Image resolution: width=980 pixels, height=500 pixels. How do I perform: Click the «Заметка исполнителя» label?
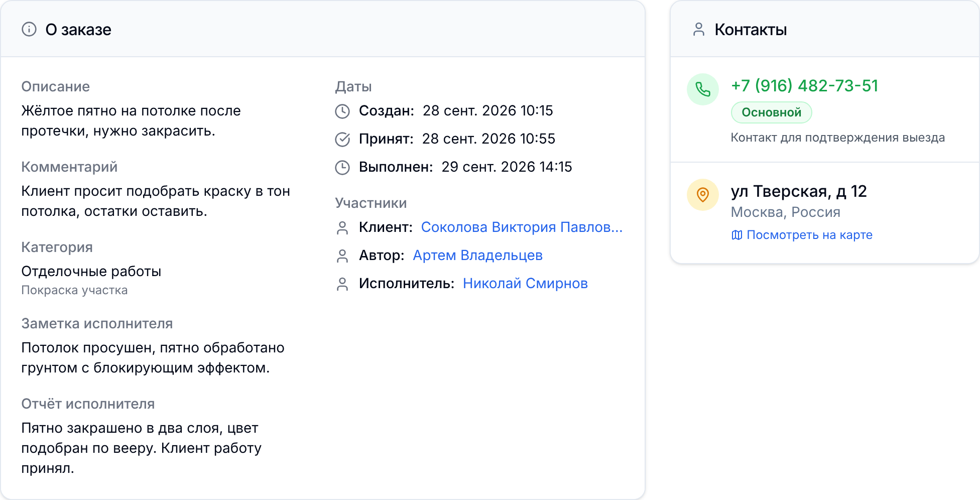[97, 324]
